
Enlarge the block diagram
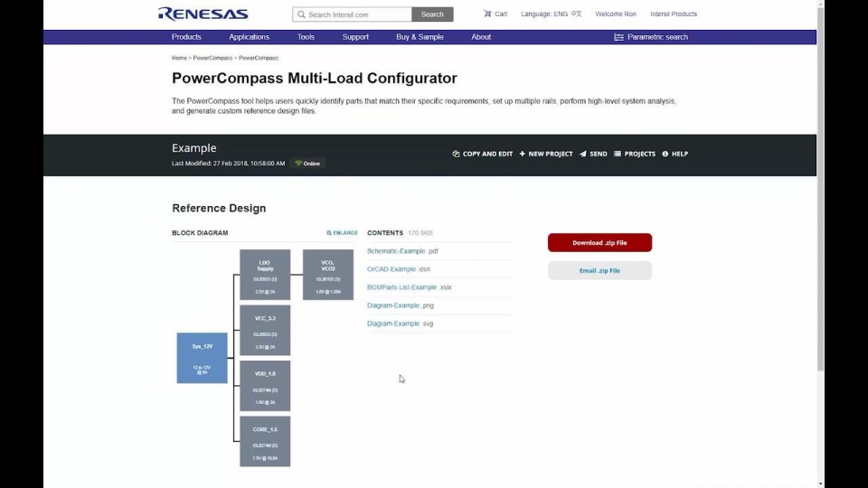click(x=342, y=233)
